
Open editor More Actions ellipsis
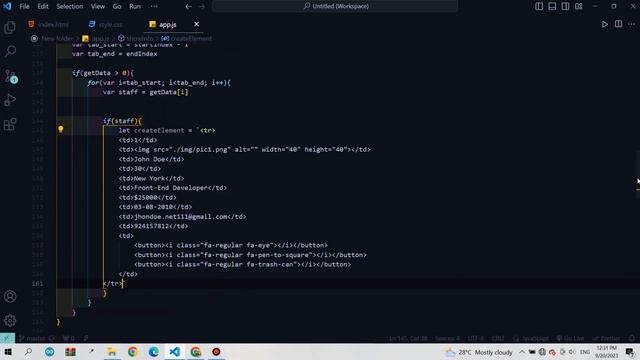click(x=631, y=24)
